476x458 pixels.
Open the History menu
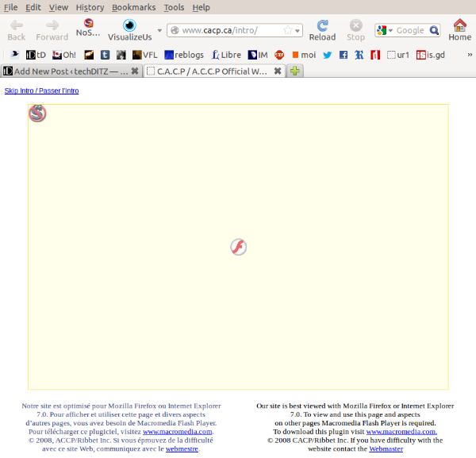[90, 7]
